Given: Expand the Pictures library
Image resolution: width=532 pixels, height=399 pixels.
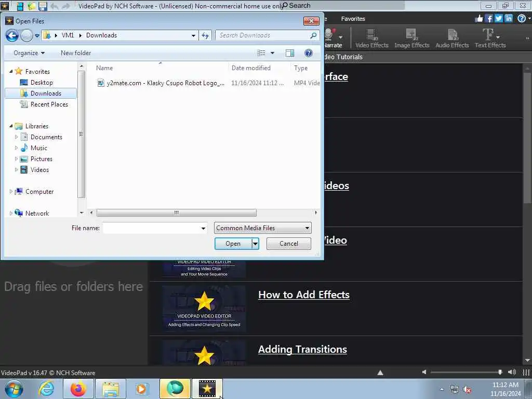Looking at the screenshot, I should 16,159.
